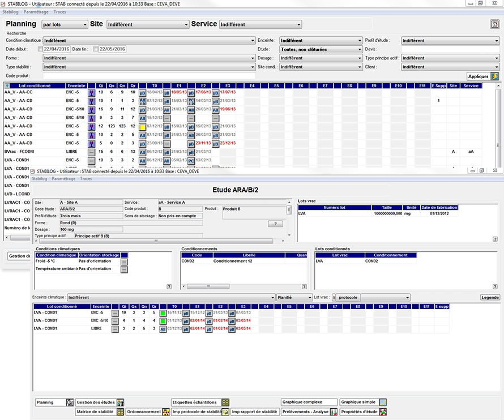
Task: Open Paramétrage menu in Planning window
Action: (x=36, y=12)
